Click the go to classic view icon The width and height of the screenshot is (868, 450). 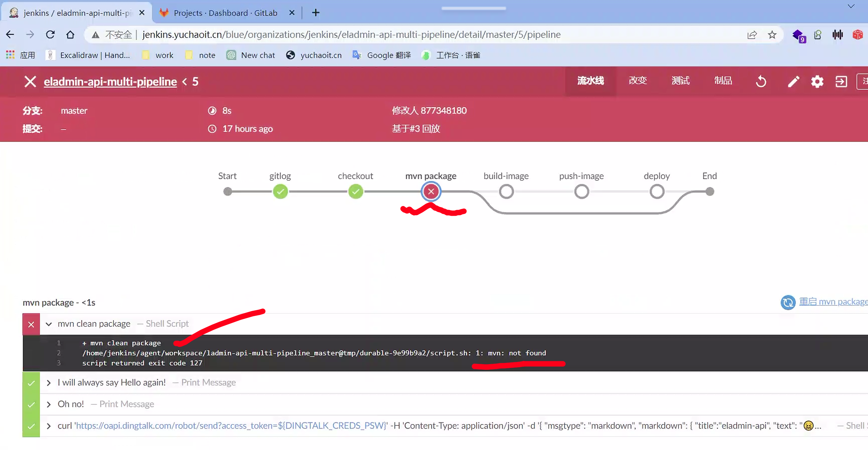coord(841,82)
